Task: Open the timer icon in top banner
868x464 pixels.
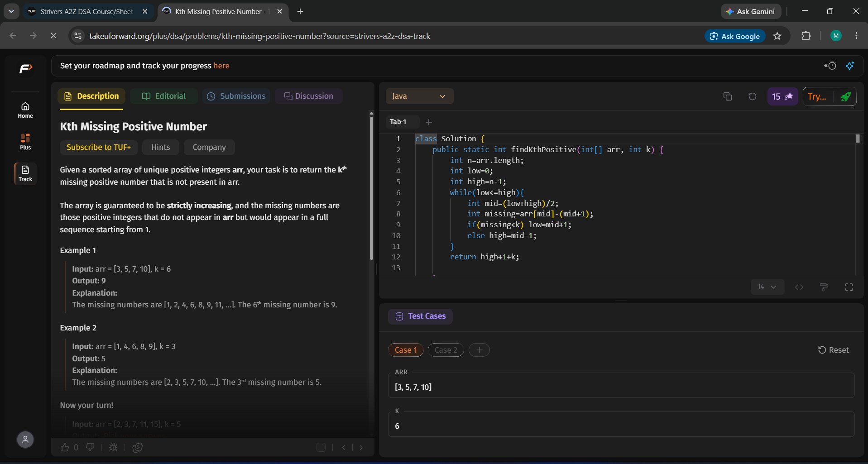Action: pos(830,66)
